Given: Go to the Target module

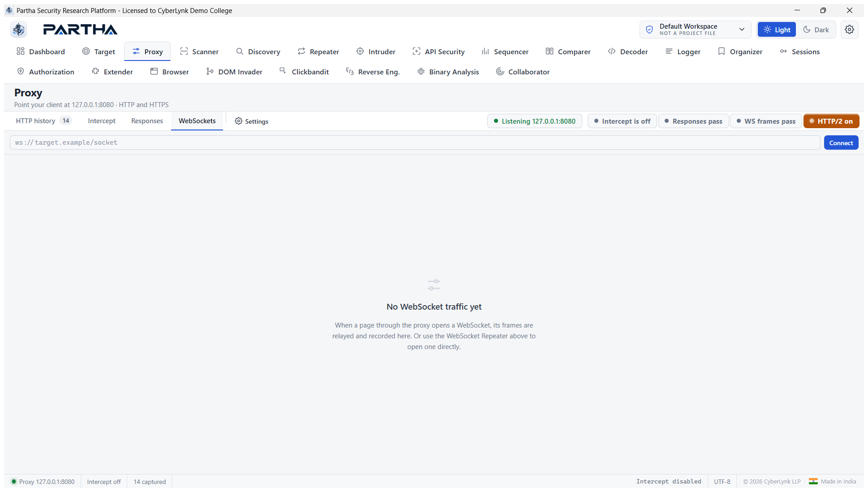Looking at the screenshot, I should (x=99, y=52).
